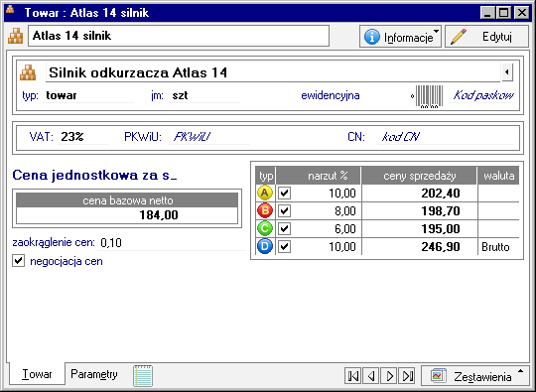Screen dimensions: 536x392
Task: Click the small arrow beside product name
Action: pyautogui.click(x=507, y=72)
